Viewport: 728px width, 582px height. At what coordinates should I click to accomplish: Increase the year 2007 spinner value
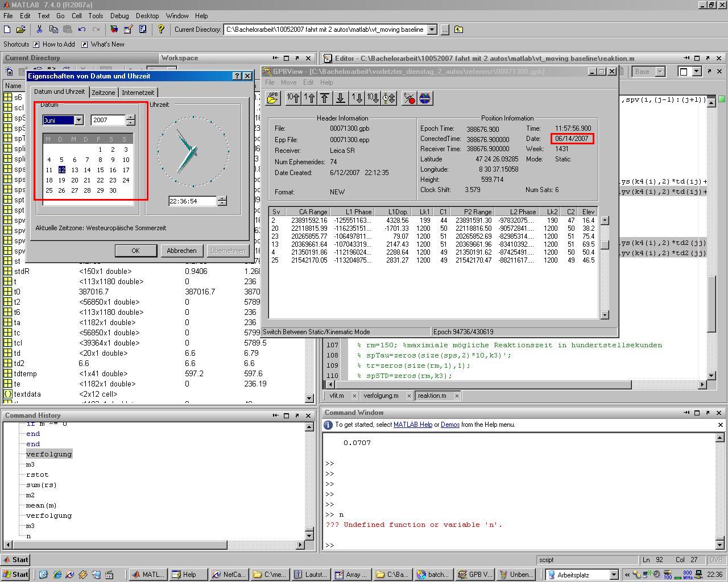[131, 117]
